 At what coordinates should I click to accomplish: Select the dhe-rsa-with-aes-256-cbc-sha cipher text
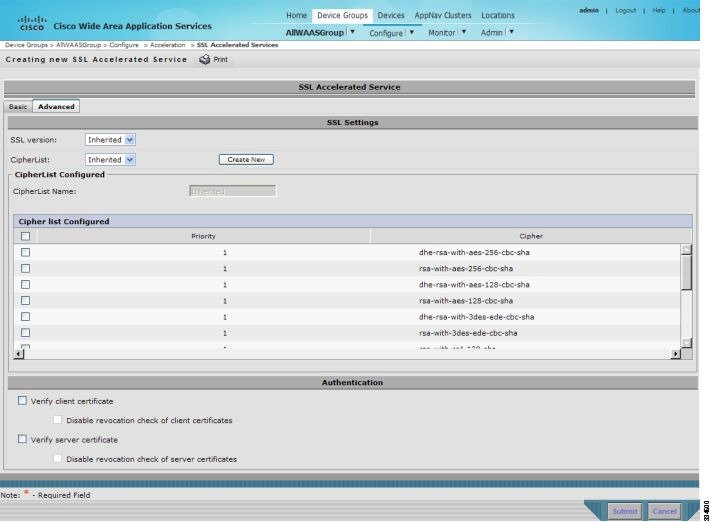pos(474,252)
